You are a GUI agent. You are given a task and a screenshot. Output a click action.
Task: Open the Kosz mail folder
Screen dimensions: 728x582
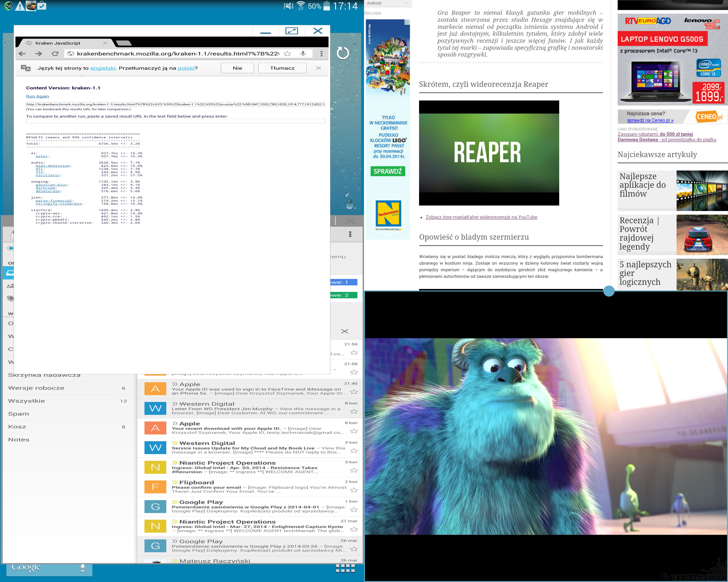point(17,427)
